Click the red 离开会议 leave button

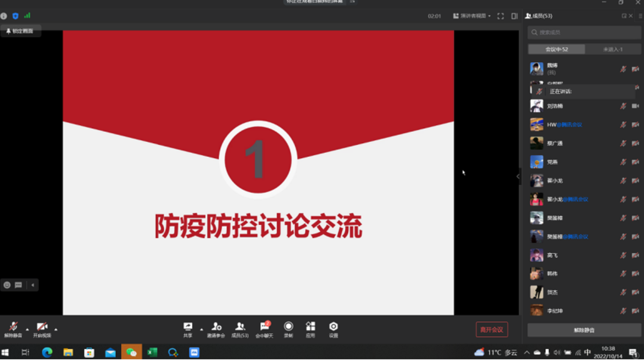click(491, 330)
